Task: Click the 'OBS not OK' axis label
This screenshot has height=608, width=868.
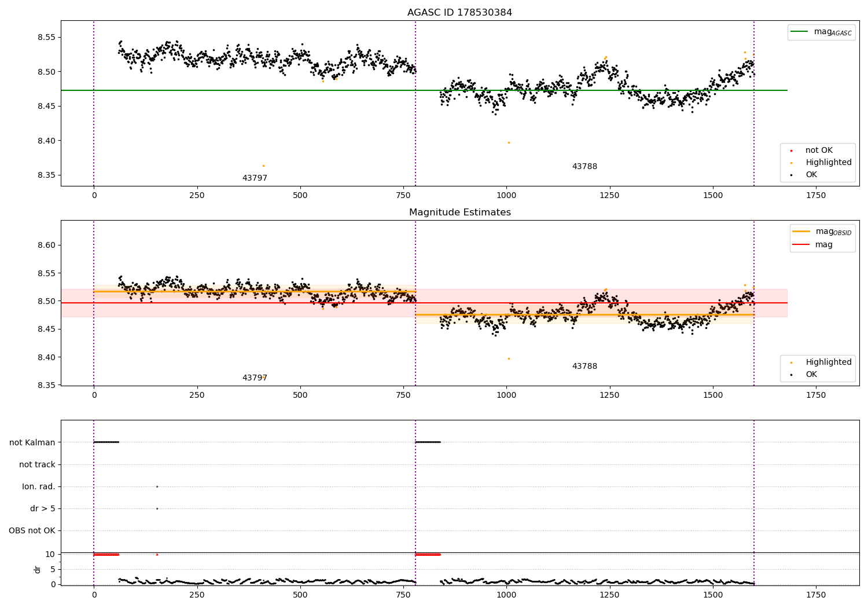Action: (32, 530)
